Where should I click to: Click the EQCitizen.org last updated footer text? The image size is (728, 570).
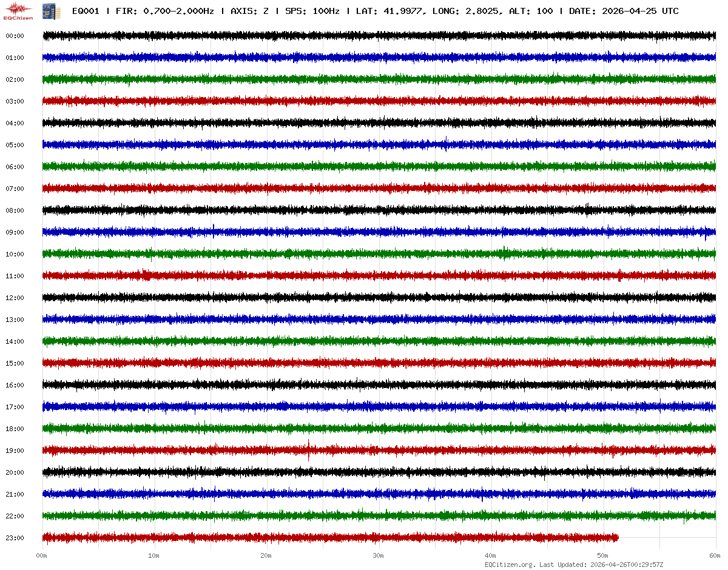[x=574, y=565]
